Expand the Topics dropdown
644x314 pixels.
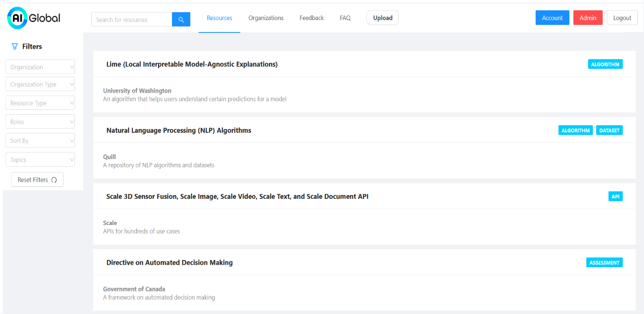tap(40, 159)
